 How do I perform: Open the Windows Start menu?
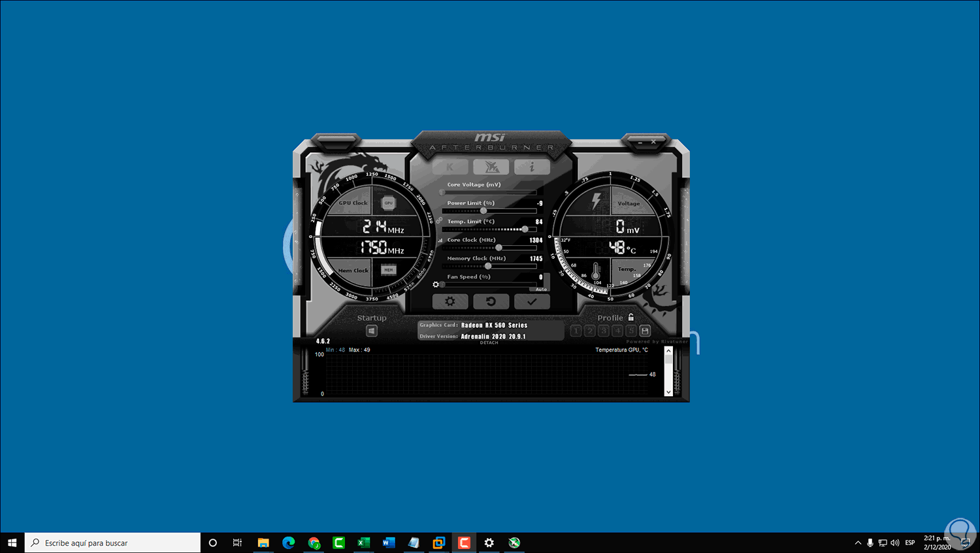[12, 543]
